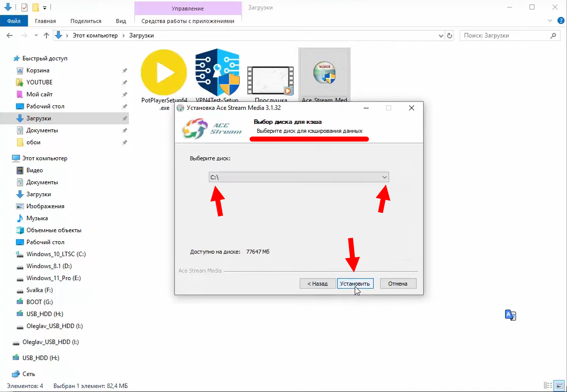Image resolution: width=567 pixels, height=392 pixels.
Task: Click the search magnifier icon
Action: tap(553, 35)
